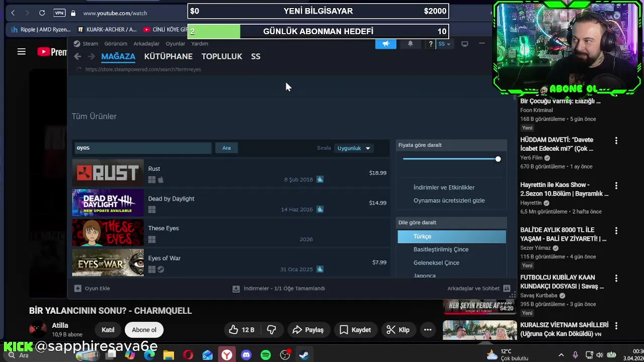This screenshot has height=362, width=644.
Task: Click the Ara search button
Action: [226, 148]
